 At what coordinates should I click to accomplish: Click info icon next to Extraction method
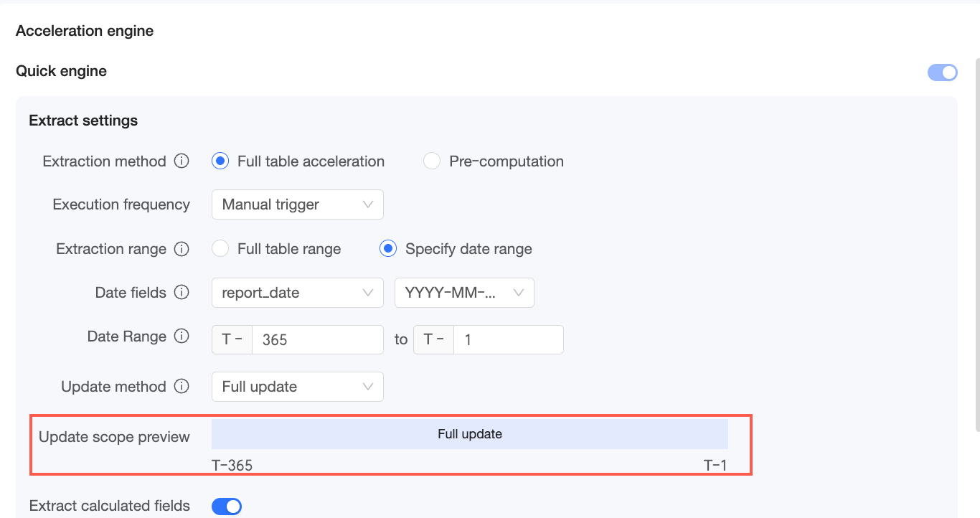coord(182,161)
